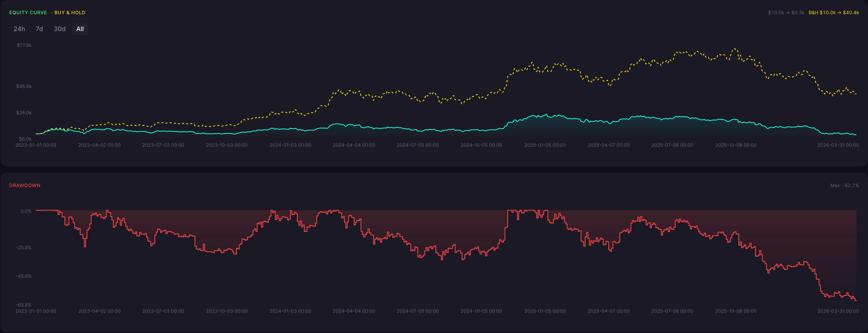Click the -45.8% drawdown axis label
The width and height of the screenshot is (868, 333).
[24, 276]
